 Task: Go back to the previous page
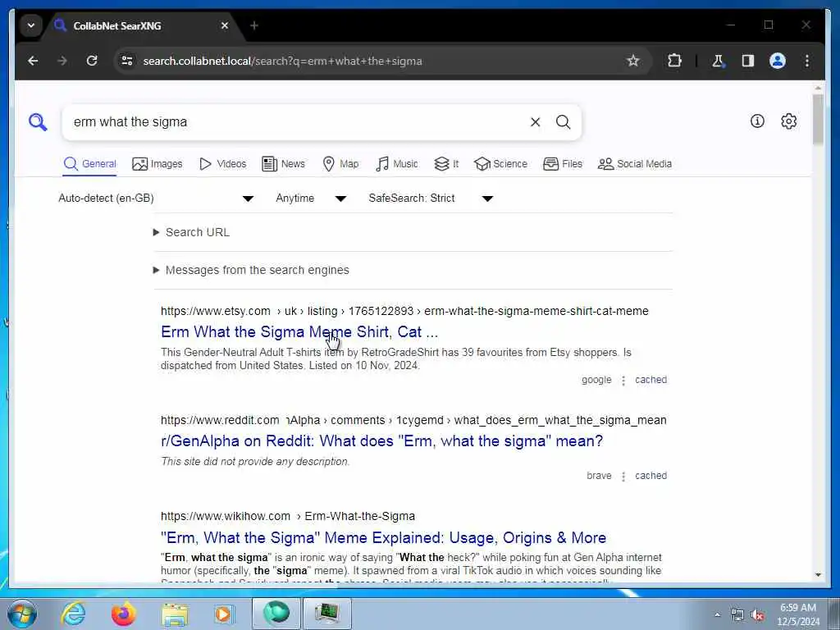[33, 61]
